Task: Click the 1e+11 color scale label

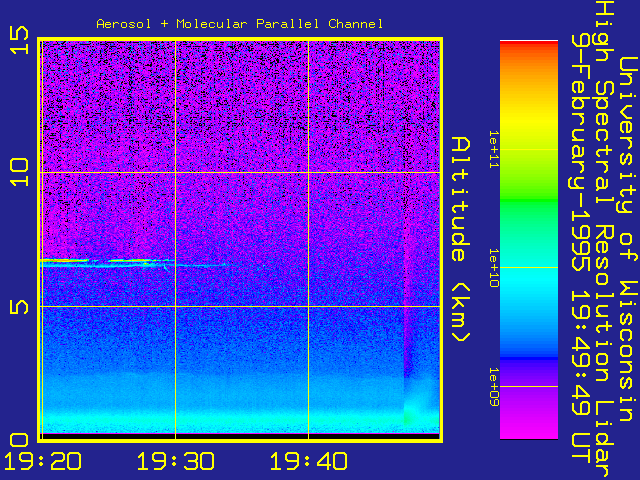Action: pos(494,149)
